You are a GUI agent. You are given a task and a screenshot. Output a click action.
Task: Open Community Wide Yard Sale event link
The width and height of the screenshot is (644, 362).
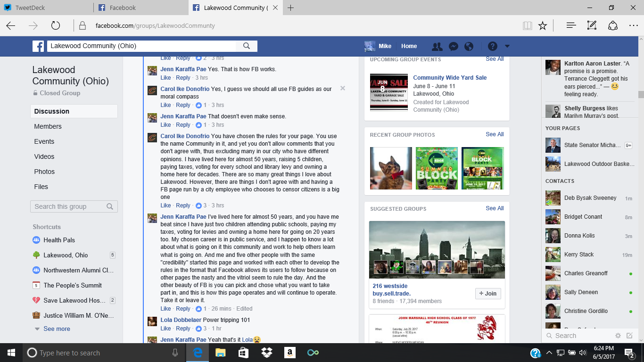click(450, 78)
